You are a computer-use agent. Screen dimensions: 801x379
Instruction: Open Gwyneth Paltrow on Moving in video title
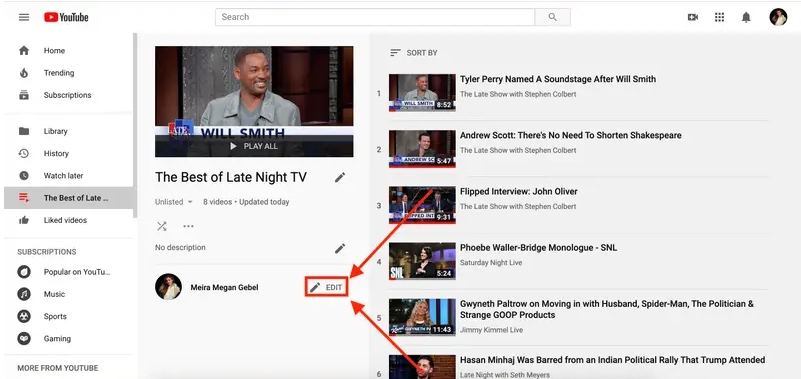(x=607, y=310)
